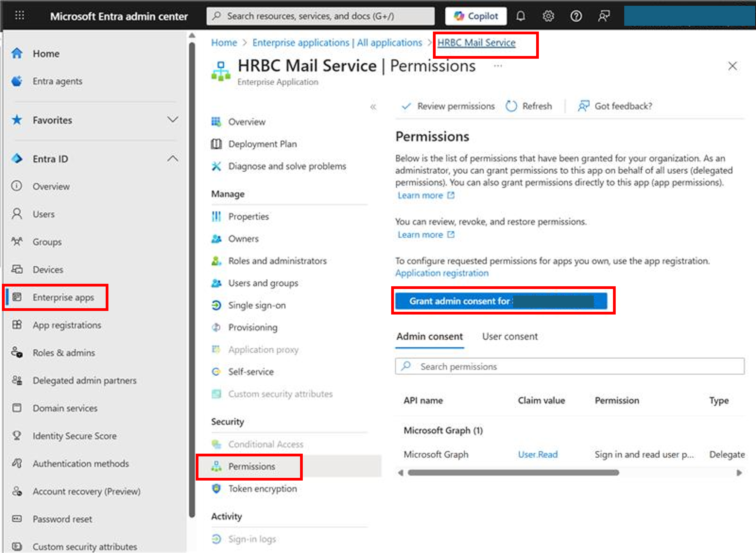Click the Entra agents sidebar icon
The height and width of the screenshot is (553, 756).
coord(17,81)
